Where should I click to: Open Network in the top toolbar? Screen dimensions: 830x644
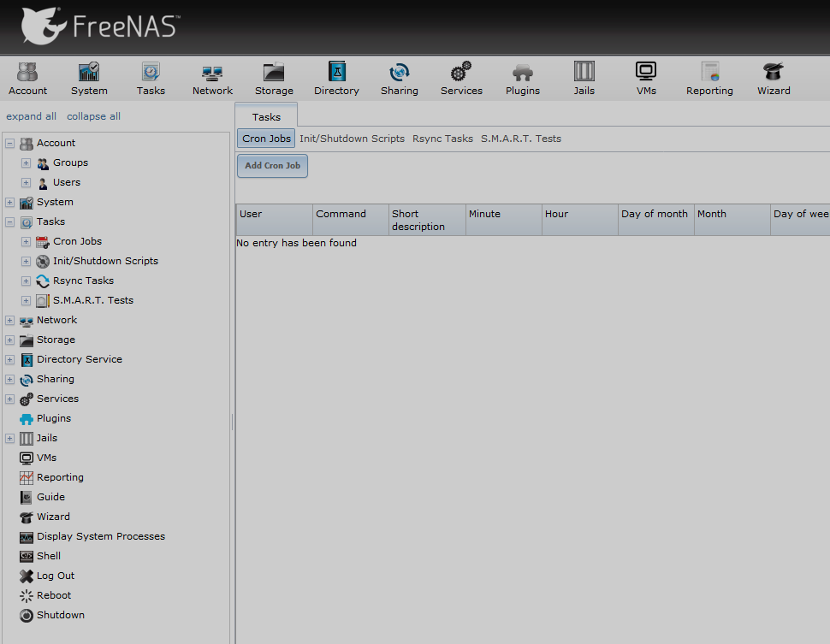212,79
